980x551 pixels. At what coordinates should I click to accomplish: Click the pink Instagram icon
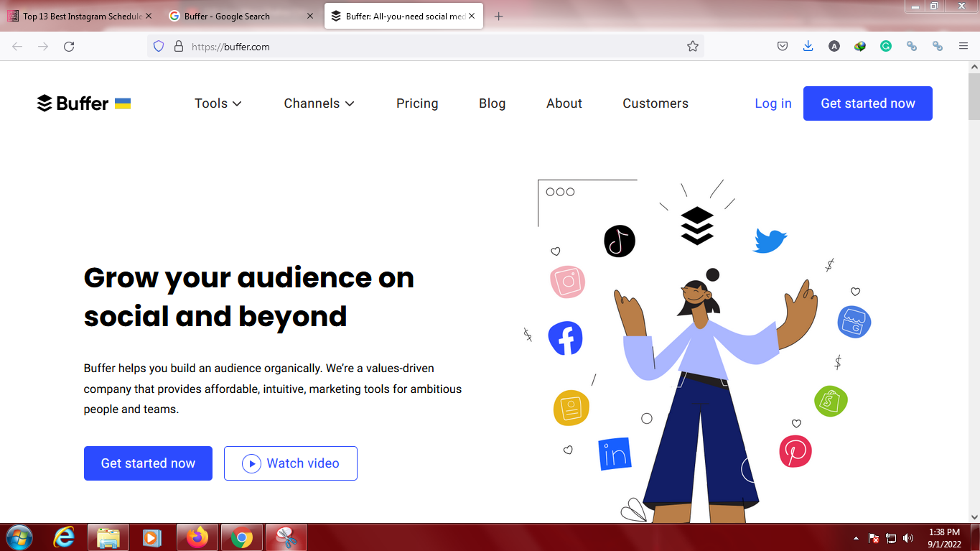point(568,282)
